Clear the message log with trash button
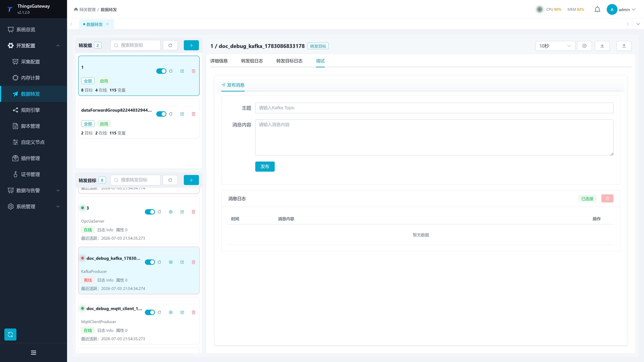Screen dimensions: 644x362 [607, 198]
